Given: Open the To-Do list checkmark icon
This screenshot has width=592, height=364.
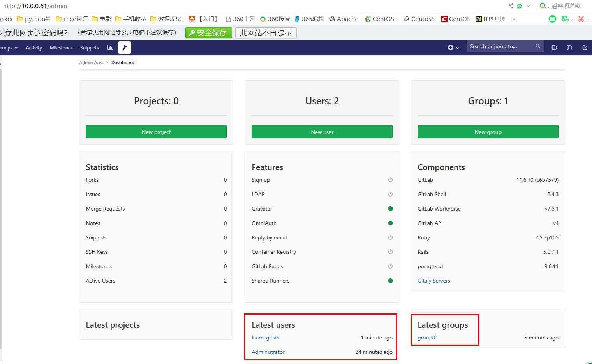Looking at the screenshot, I should pos(585,47).
